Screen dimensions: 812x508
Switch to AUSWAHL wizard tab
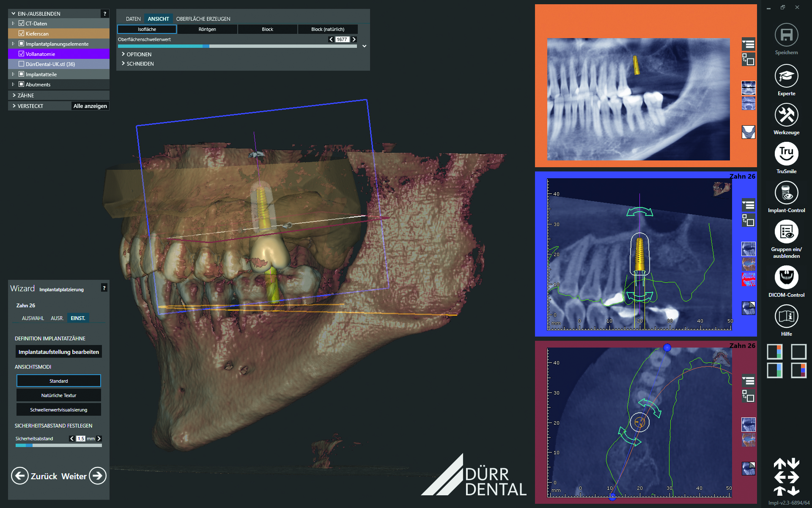33,318
